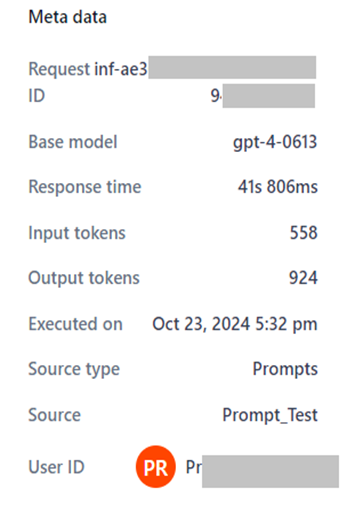Click the Response time label
Screen dimensions: 362x506
coord(85,187)
